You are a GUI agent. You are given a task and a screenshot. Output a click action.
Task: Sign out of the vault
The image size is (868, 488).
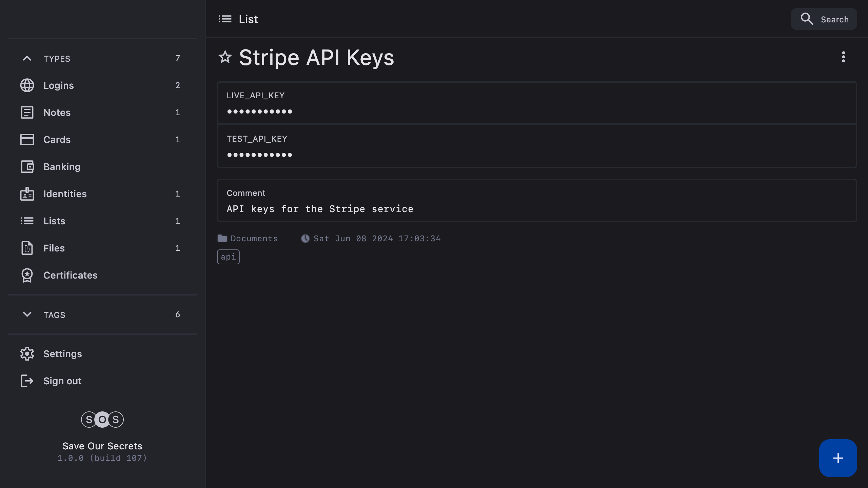coord(62,381)
